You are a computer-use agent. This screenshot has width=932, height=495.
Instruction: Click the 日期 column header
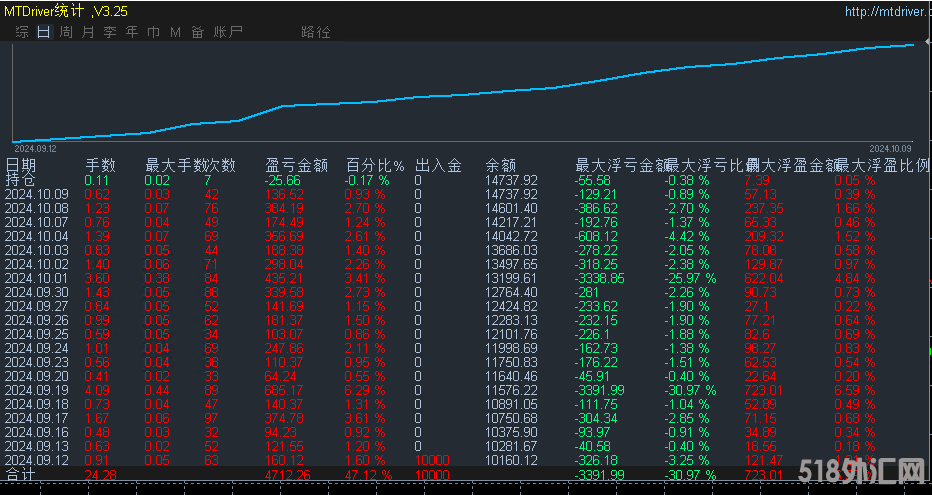[x=21, y=165]
